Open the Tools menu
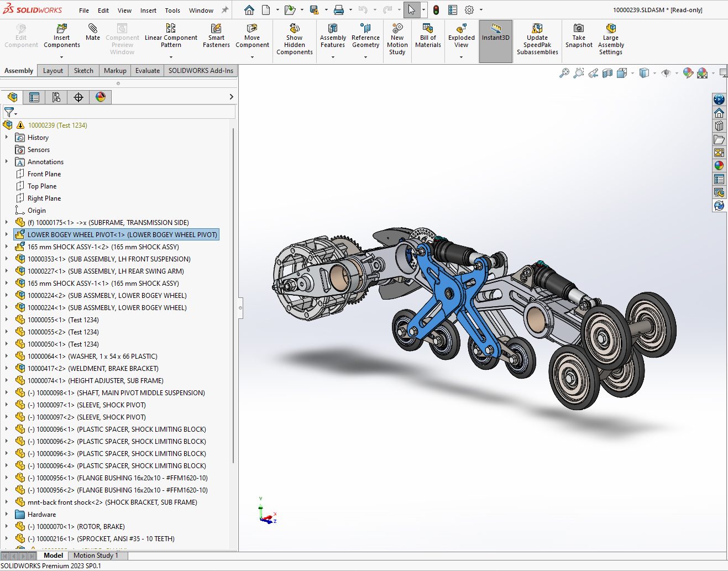This screenshot has width=728, height=571. coord(172,10)
